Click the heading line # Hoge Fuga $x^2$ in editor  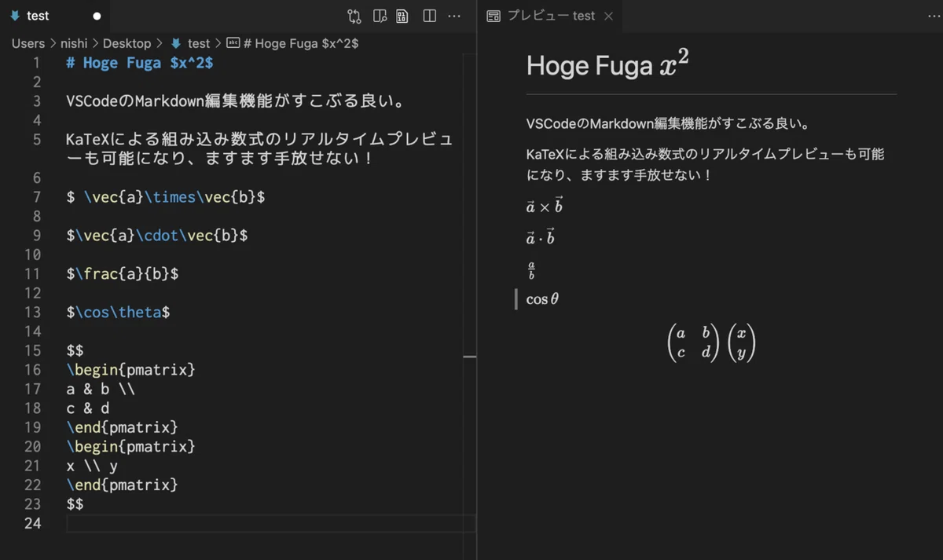[140, 63]
